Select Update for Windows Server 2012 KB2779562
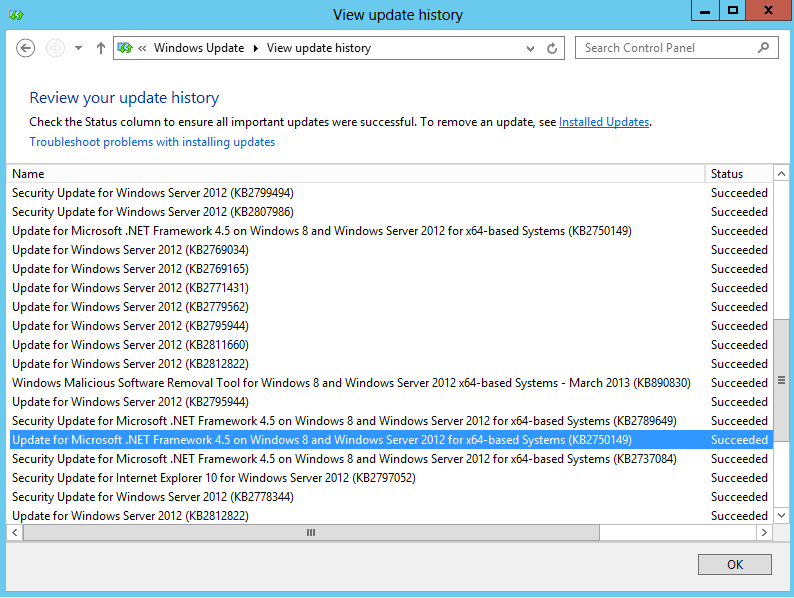The height and width of the screenshot is (598, 794). (x=390, y=307)
